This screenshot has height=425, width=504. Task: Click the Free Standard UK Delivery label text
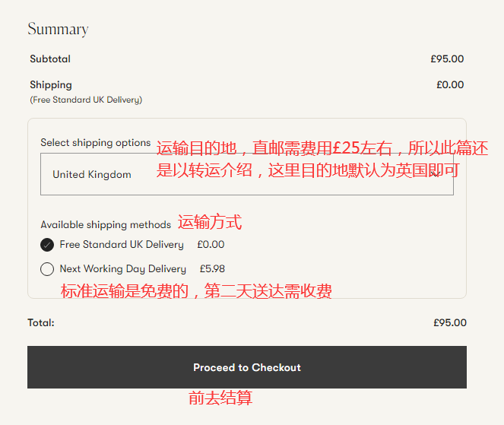[122, 245]
